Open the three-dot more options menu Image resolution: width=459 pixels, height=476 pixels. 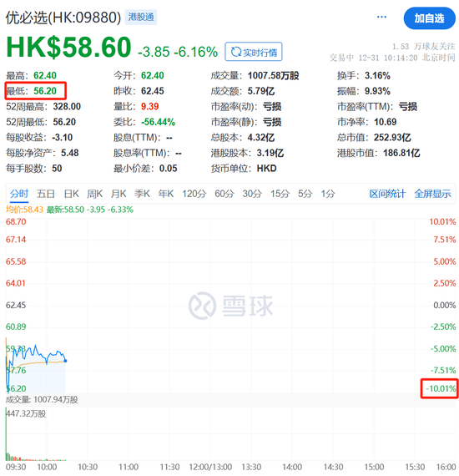coord(381,17)
